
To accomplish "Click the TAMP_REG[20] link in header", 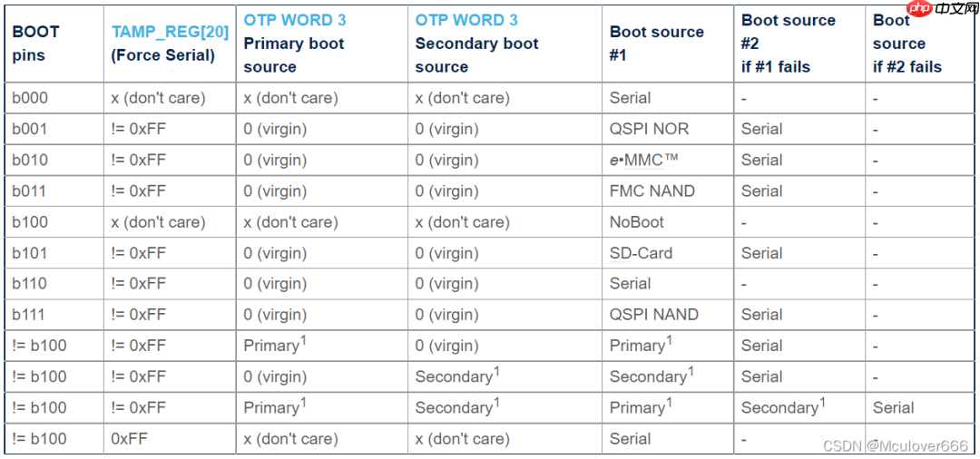I will click(170, 32).
